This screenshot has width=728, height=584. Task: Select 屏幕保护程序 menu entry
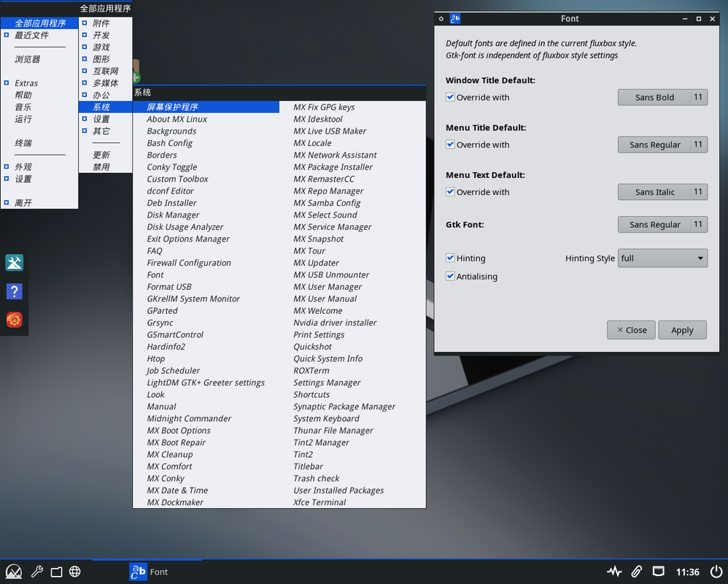[206, 107]
